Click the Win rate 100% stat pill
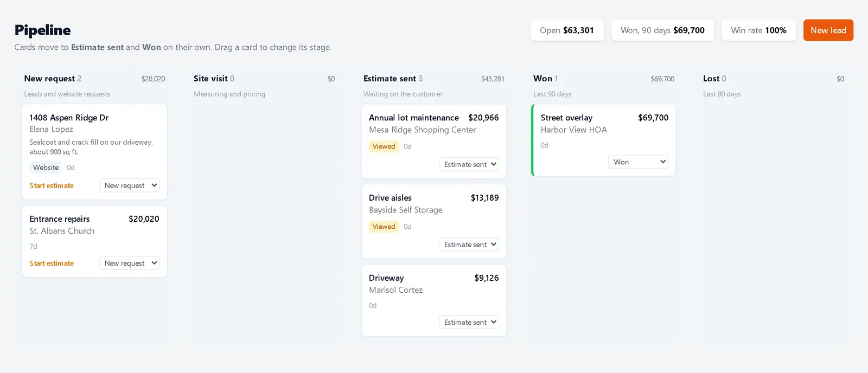 tap(758, 30)
